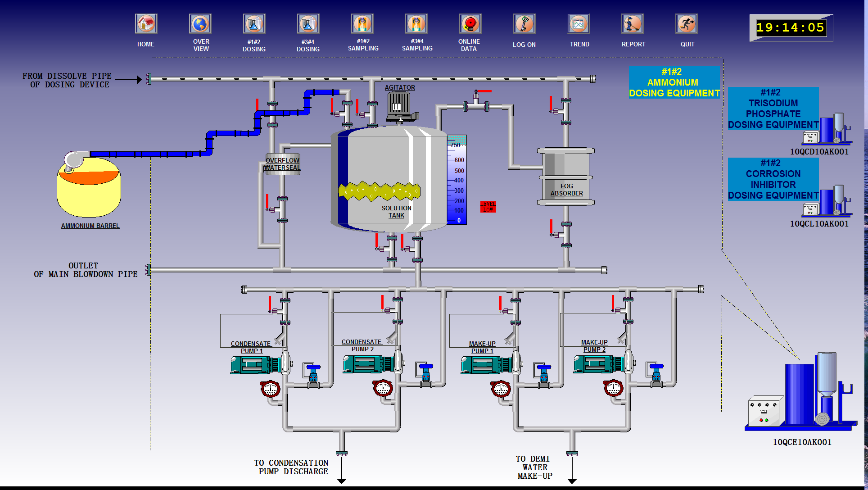Click the LOG ON key icon

[524, 24]
